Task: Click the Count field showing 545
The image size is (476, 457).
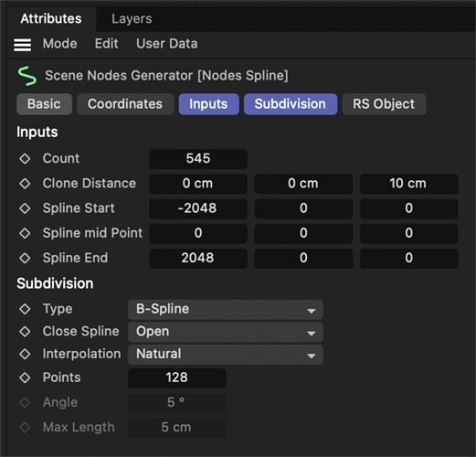Action: click(x=198, y=159)
